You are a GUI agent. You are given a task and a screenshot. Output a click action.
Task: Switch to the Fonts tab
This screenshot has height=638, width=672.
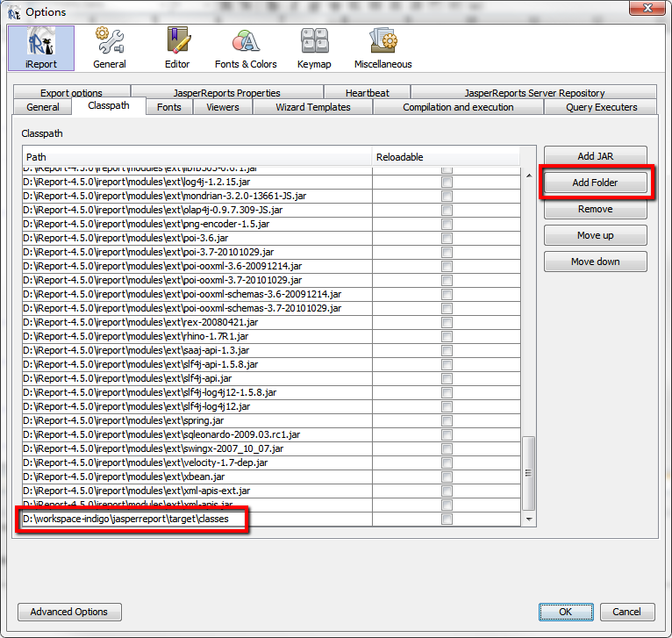(169, 107)
